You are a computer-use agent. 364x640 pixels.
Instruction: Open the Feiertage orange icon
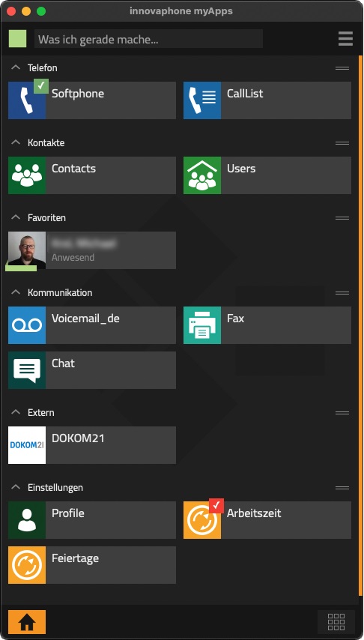click(x=27, y=565)
